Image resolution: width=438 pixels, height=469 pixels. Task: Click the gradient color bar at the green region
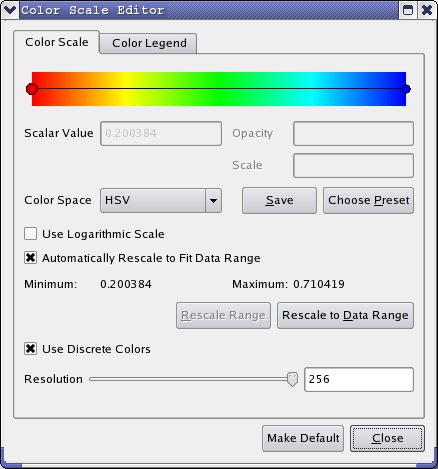click(218, 89)
